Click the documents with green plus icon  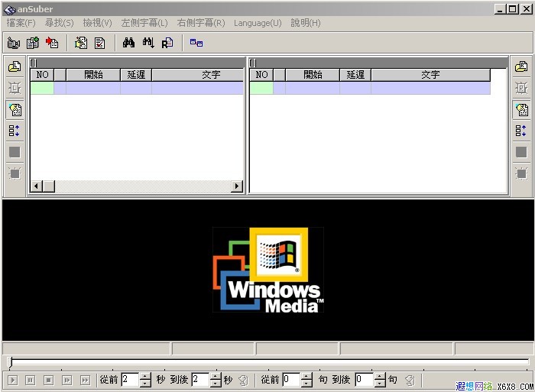(33, 43)
